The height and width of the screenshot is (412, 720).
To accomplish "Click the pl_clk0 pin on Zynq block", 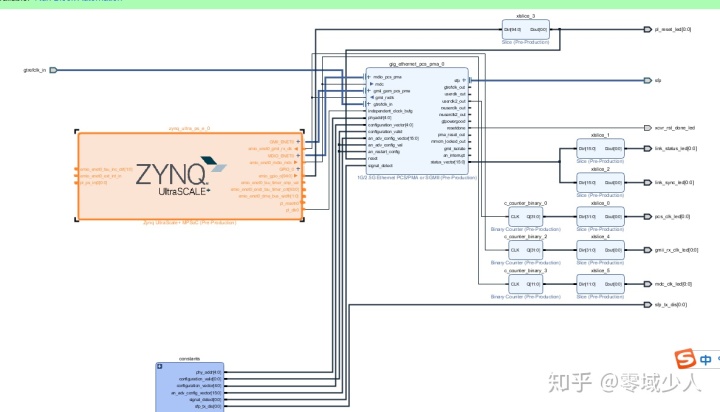I will (x=292, y=210).
